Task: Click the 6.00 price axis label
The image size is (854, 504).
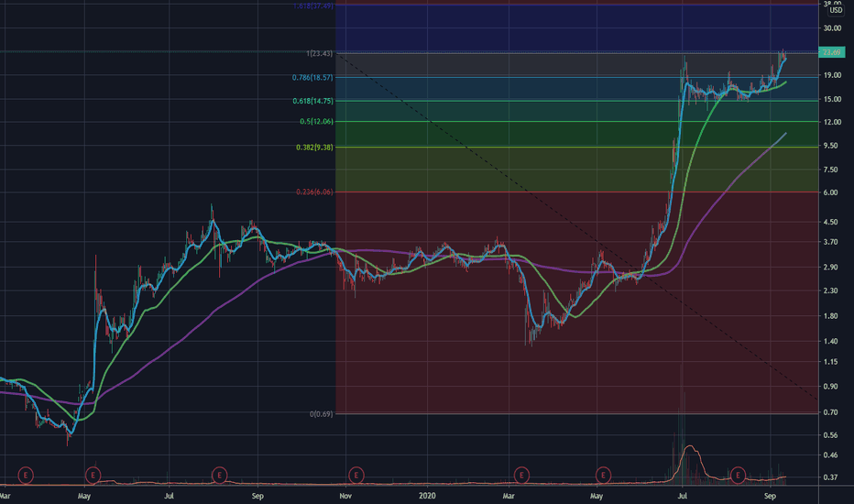Action: click(x=830, y=192)
